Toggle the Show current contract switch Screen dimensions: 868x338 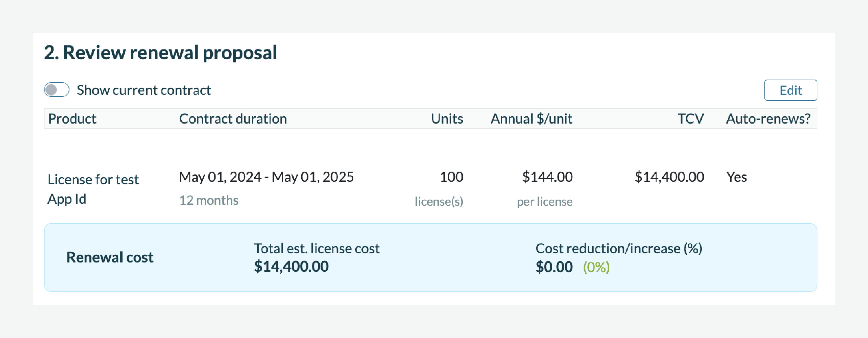tap(57, 90)
